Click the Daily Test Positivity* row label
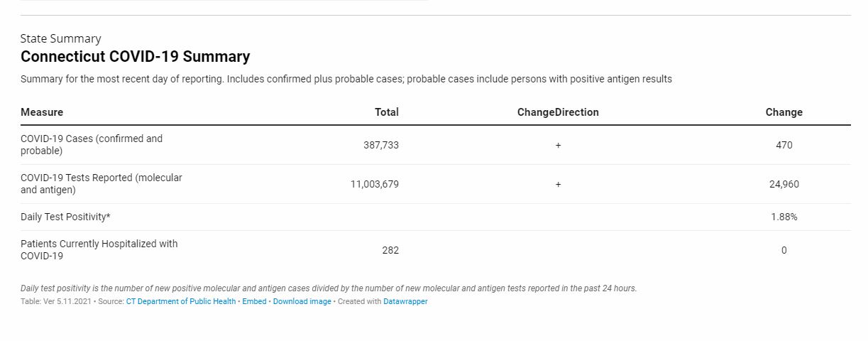The image size is (868, 341). click(x=65, y=217)
